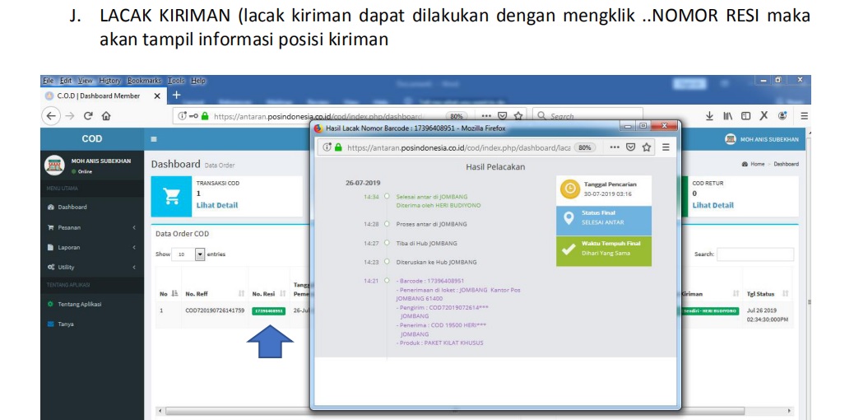Click the Home breadcrumb link
The width and height of the screenshot is (868, 420).
[757, 164]
